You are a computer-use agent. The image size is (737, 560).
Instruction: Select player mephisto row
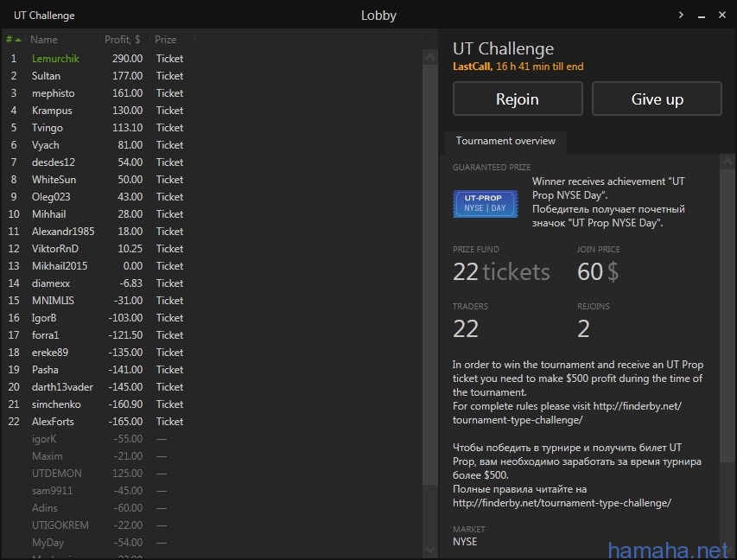[x=213, y=93]
